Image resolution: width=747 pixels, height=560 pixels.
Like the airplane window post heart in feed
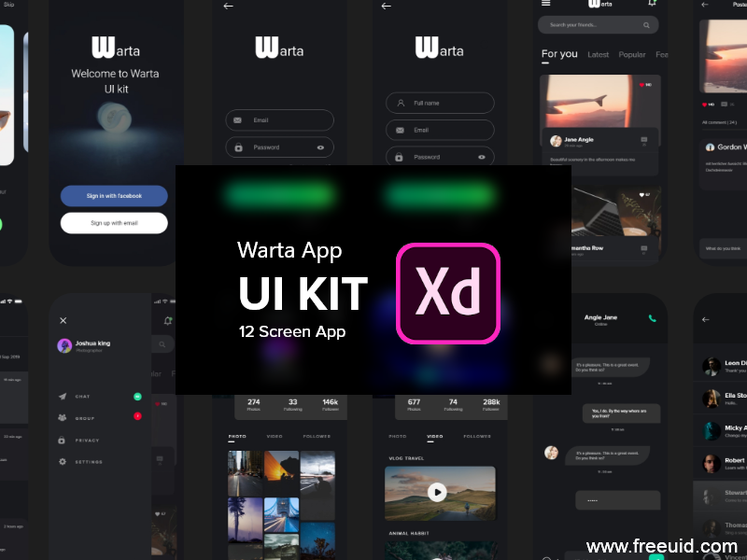coord(641,85)
